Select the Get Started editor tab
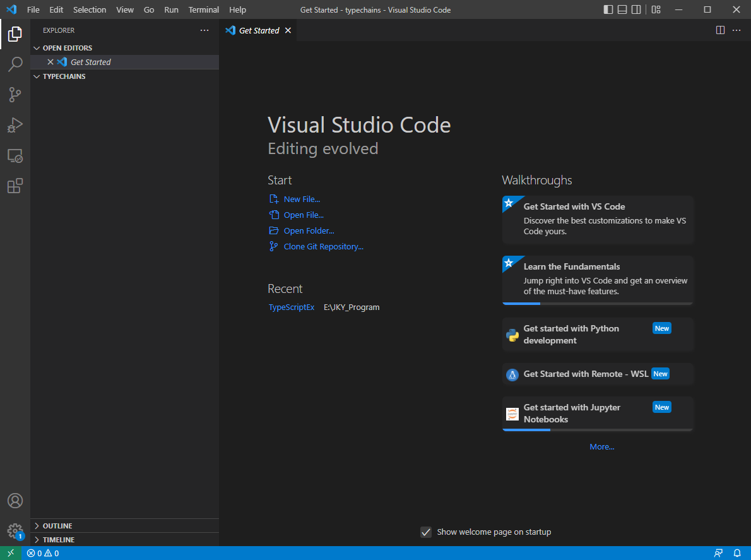This screenshot has height=560, width=751. [x=259, y=31]
